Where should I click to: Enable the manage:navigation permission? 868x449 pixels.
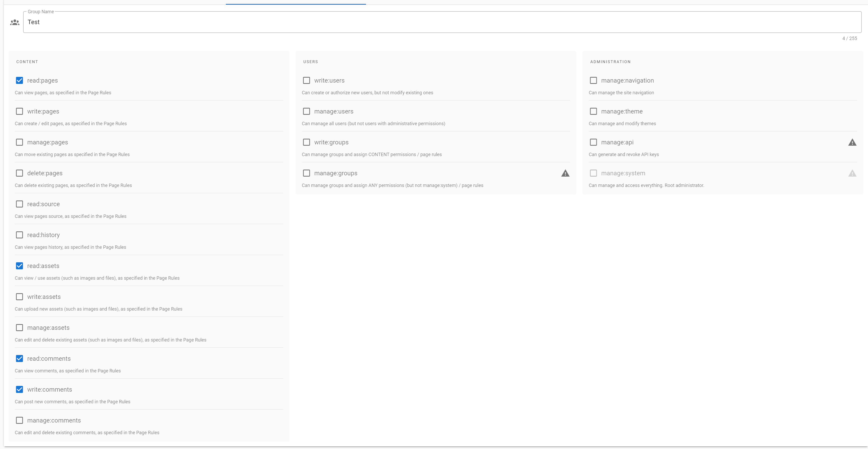pos(593,80)
